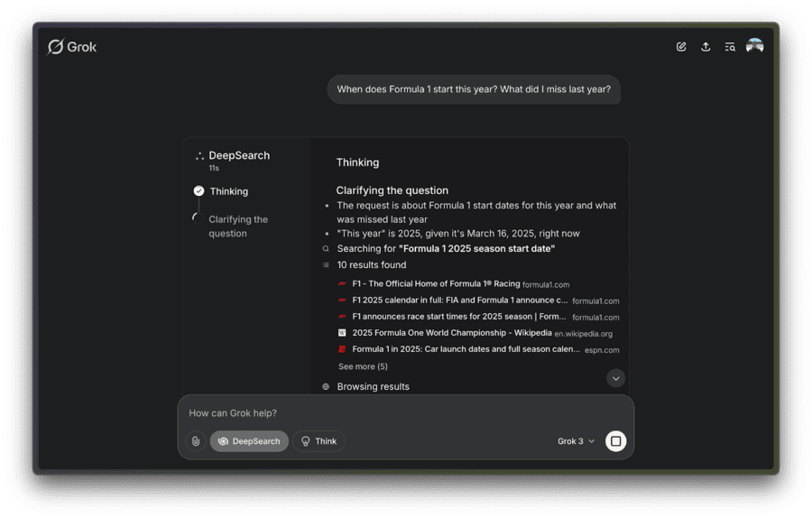Open 2025 Formula One World Championship Wikipedia result
Image resolution: width=812 pixels, height=518 pixels.
point(475,333)
